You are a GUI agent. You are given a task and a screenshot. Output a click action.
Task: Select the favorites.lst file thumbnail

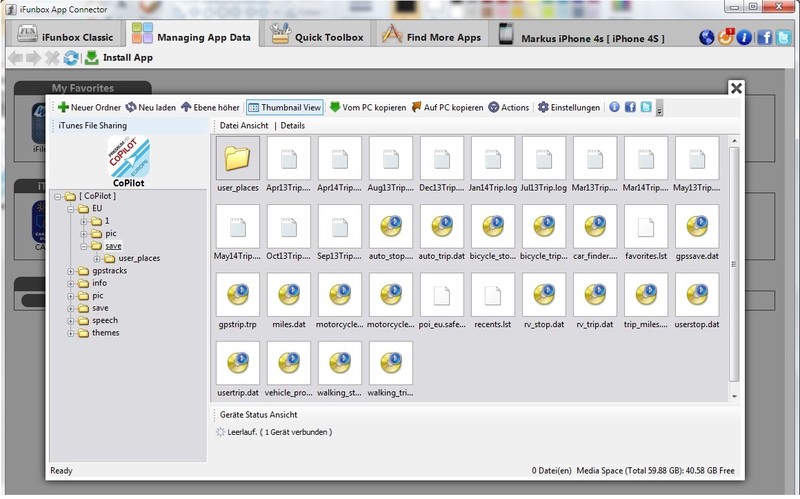point(646,233)
